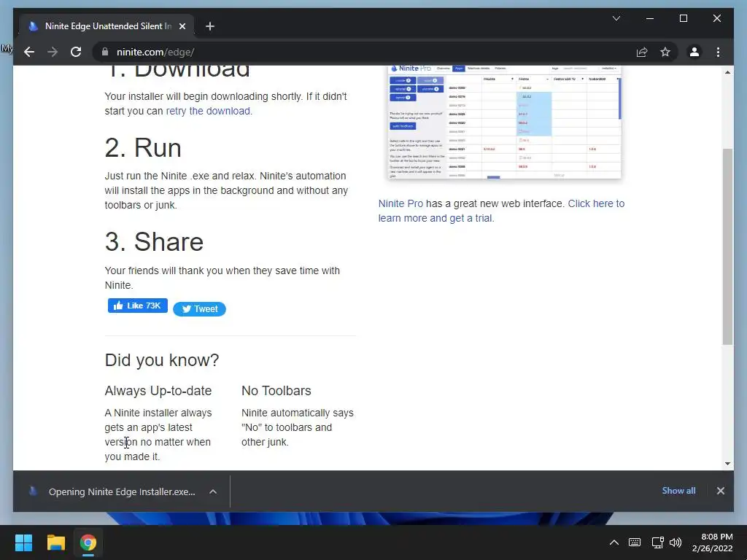Click the 'Did you know?' heading
747x560 pixels.
161,360
